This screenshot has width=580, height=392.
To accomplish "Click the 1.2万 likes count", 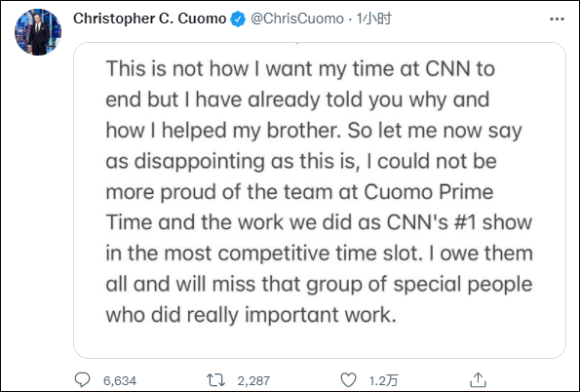I will [384, 380].
